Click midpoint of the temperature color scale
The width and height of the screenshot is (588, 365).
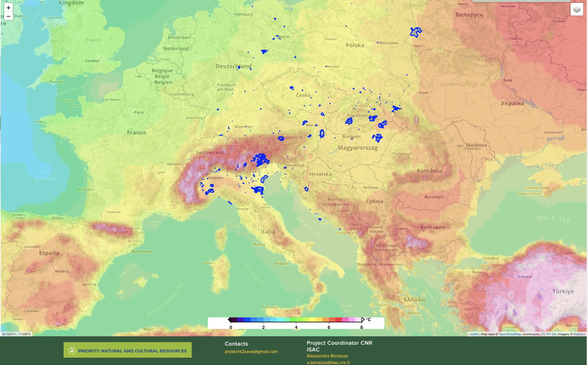coord(295,319)
